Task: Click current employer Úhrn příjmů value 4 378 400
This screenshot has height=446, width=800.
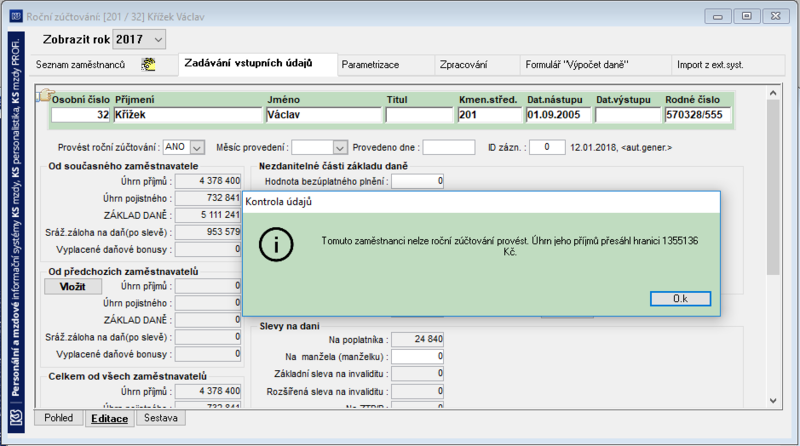Action: tap(208, 181)
